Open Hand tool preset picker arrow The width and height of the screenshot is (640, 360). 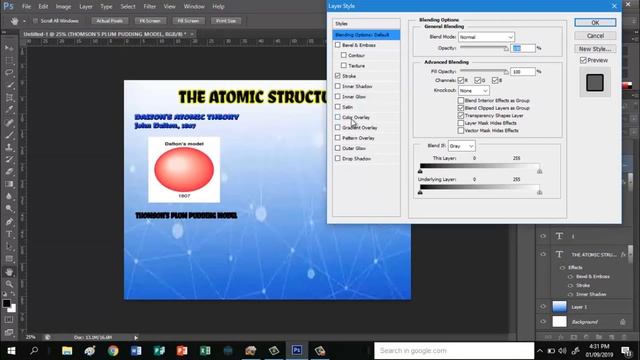click(x=24, y=21)
